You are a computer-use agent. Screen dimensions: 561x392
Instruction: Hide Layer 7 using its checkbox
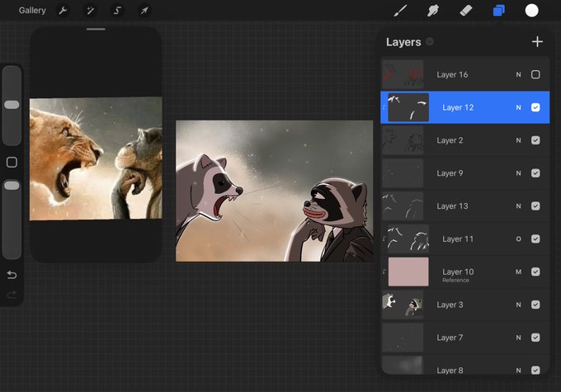tap(535, 338)
